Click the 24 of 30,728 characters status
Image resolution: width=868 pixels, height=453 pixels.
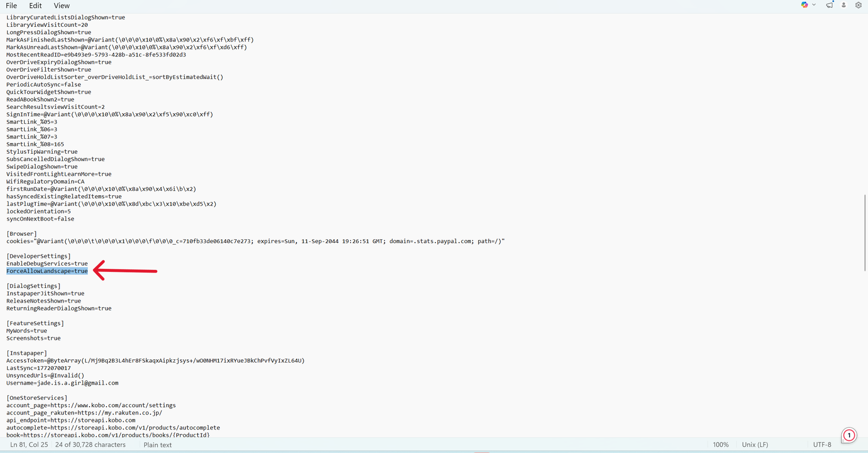pyautogui.click(x=90, y=445)
